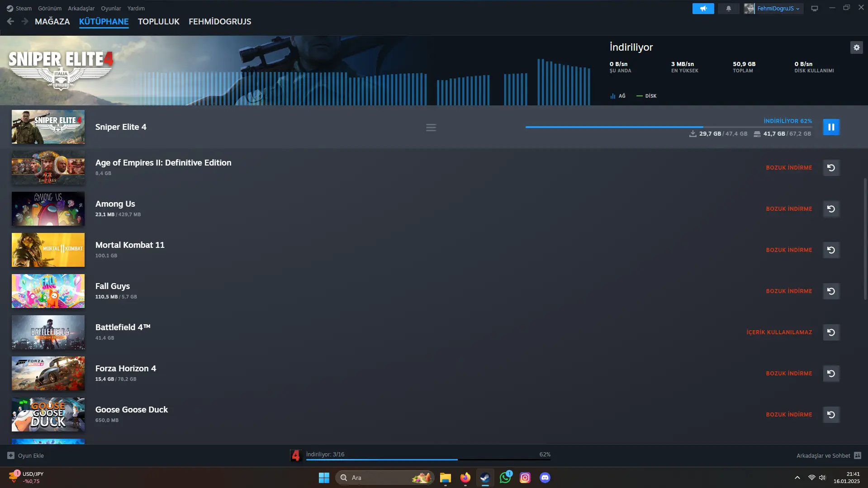The image size is (868, 488).
Task: Click the taskbar Ara search box
Action: [384, 478]
